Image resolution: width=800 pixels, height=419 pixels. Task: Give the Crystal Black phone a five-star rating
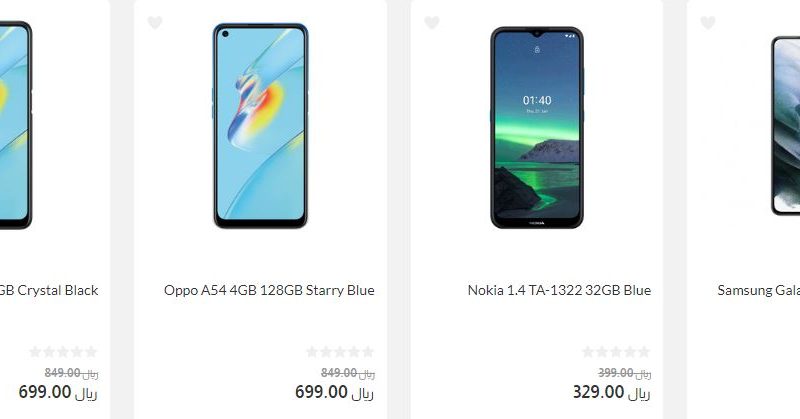pyautogui.click(x=91, y=352)
